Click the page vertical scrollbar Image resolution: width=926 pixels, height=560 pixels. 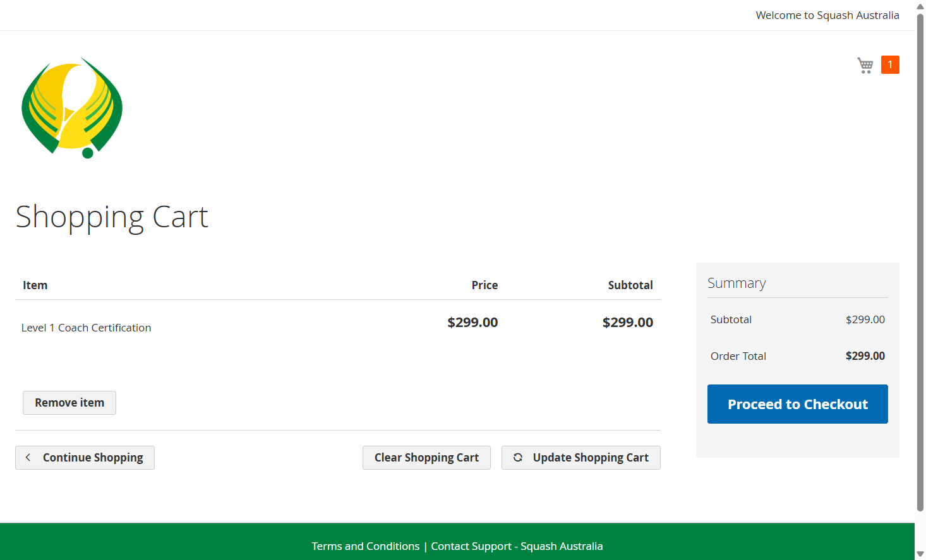[920, 262]
